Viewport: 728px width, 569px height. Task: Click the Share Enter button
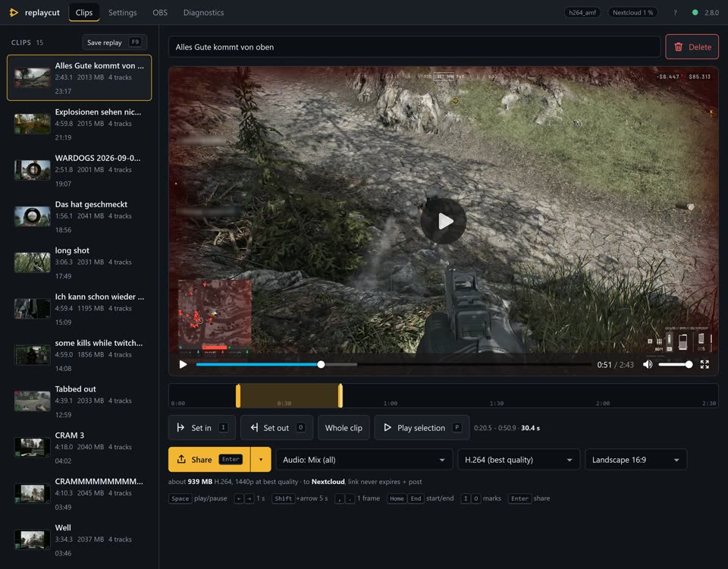point(209,460)
